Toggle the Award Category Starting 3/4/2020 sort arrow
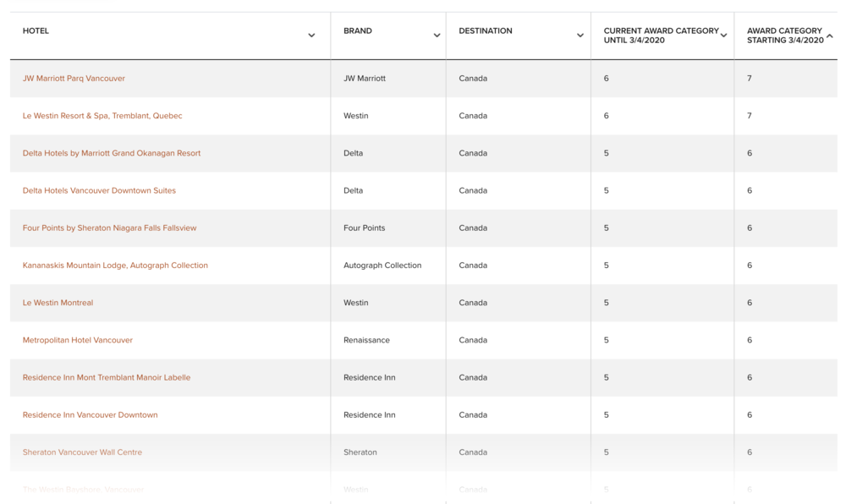Screen dimensions: 846x504 (x=830, y=36)
